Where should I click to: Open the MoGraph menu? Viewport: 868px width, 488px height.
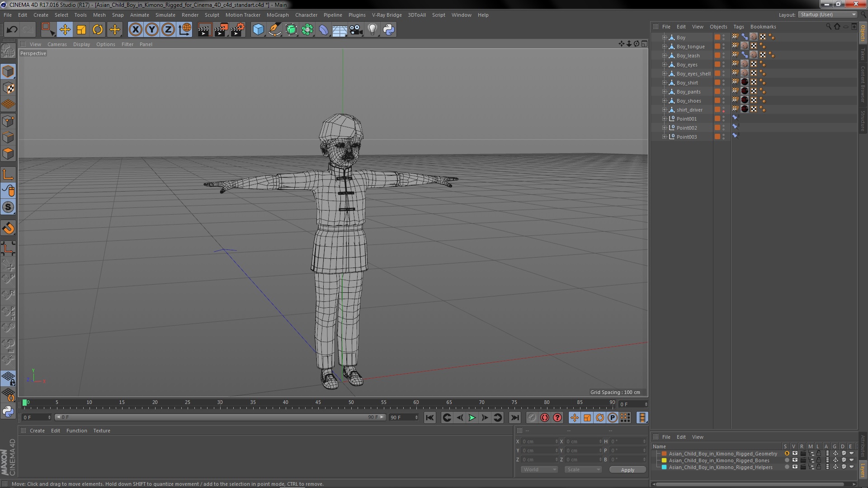(x=278, y=15)
